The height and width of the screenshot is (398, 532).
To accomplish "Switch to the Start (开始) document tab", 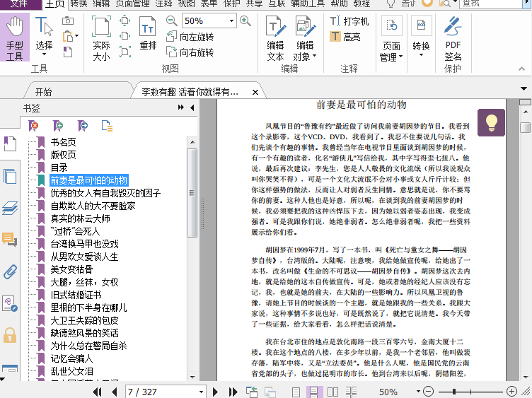I will (43, 91).
